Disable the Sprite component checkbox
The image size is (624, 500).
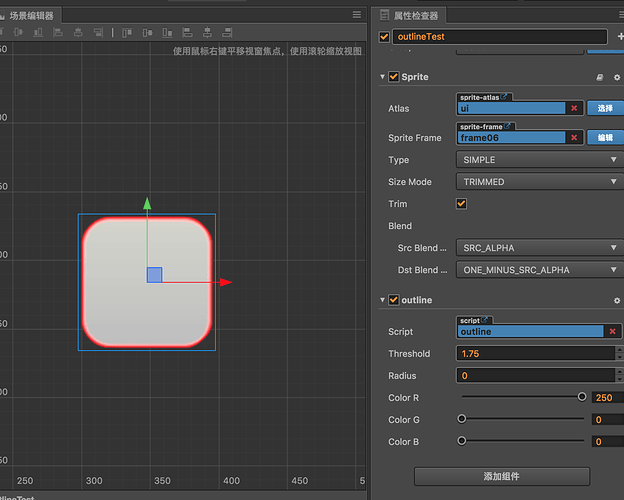(x=394, y=77)
